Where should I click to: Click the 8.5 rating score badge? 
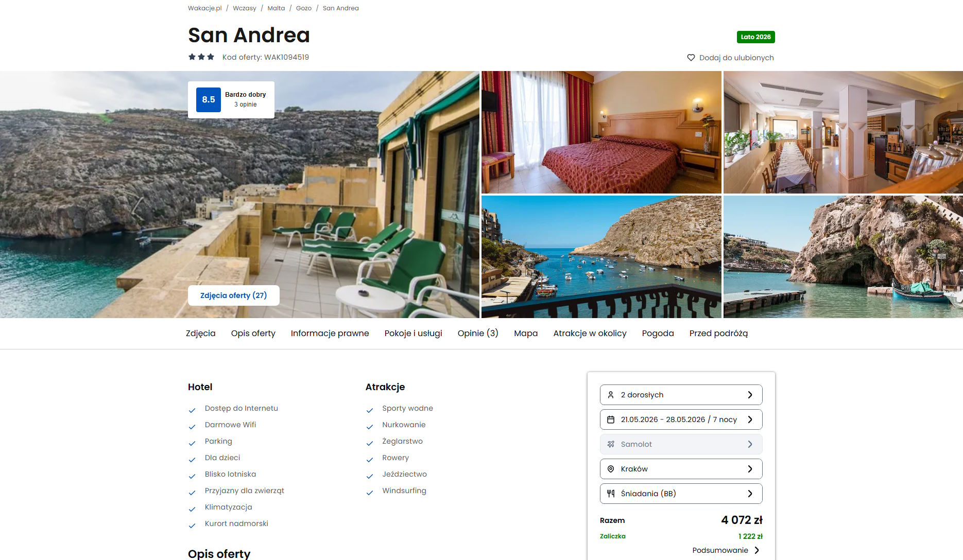click(x=209, y=100)
